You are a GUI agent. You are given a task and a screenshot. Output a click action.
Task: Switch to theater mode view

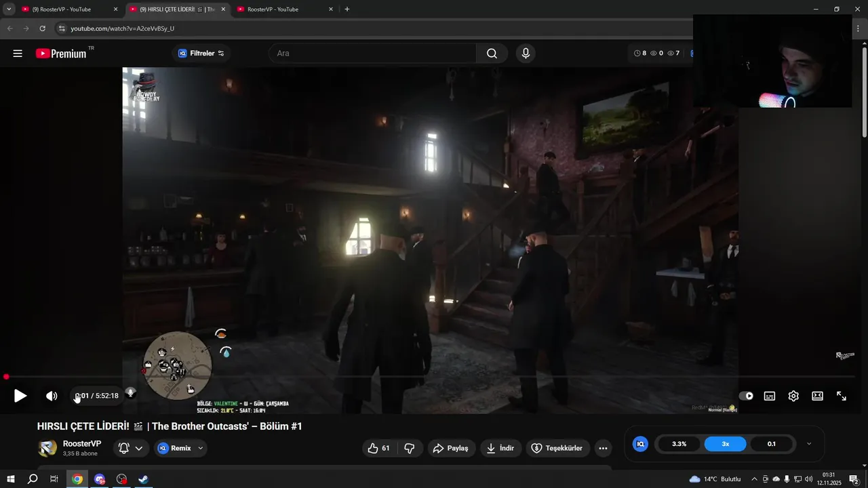click(x=817, y=396)
